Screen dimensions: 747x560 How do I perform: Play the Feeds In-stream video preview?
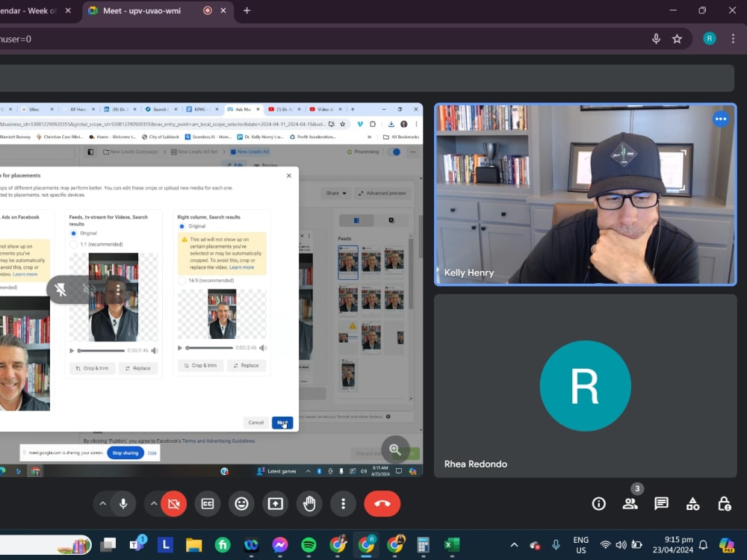pos(72,350)
